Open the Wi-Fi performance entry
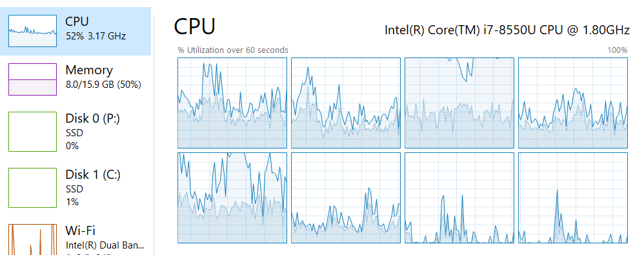The width and height of the screenshot is (644, 255). pos(75,239)
